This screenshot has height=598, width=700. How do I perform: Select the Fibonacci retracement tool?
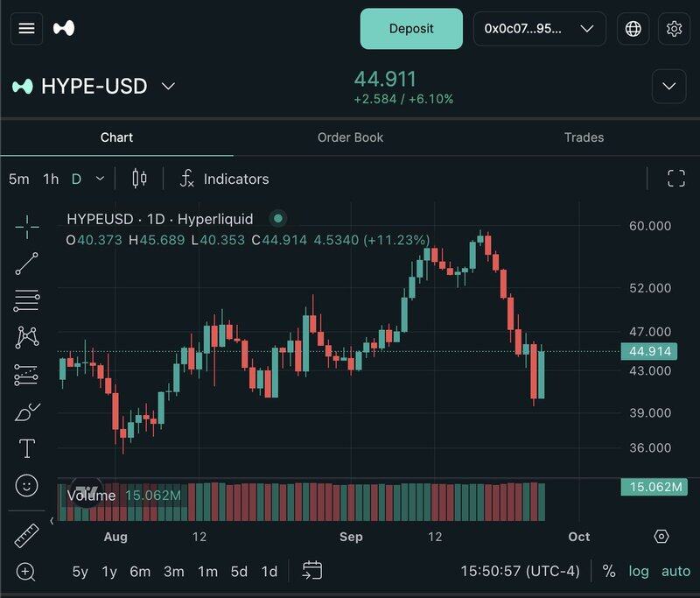coord(27,300)
